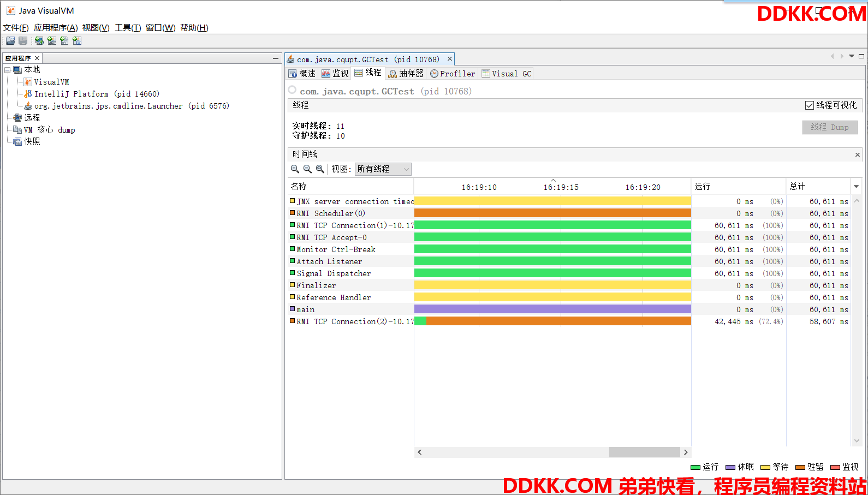Switch to the 线程 tab
This screenshot has height=495, width=868.
[368, 73]
